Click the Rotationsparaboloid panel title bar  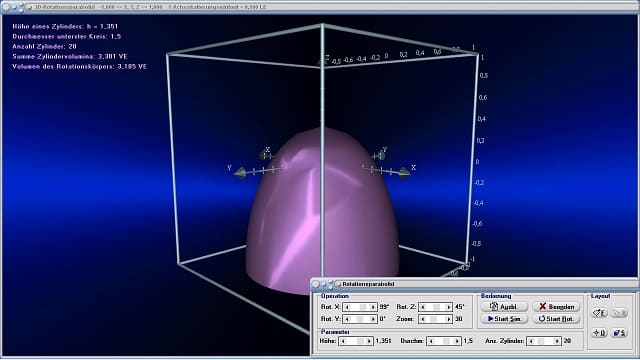point(474,284)
